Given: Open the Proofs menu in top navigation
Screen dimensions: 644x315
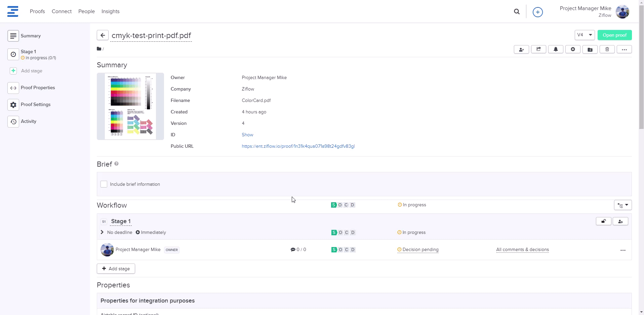Looking at the screenshot, I should 37,11.
